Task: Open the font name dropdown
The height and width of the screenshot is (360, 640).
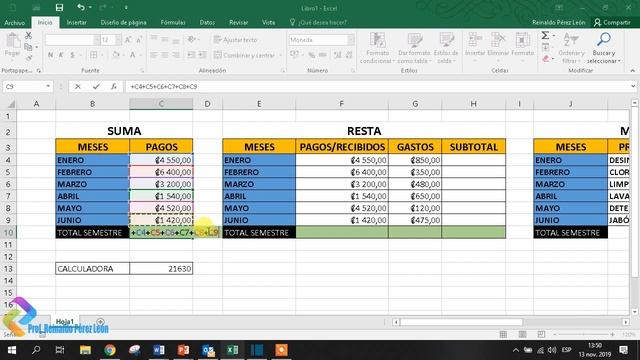Action: click(x=97, y=40)
